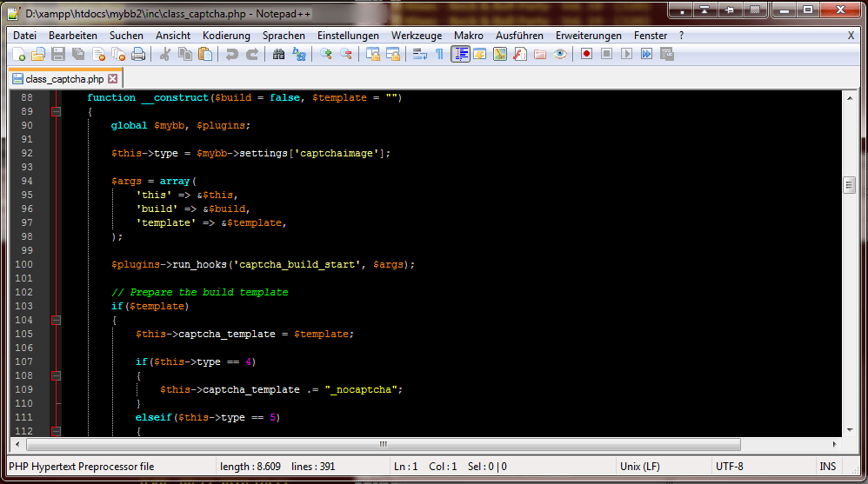The width and height of the screenshot is (868, 484).
Task: Open Find with the binoculars icon
Action: [x=279, y=54]
